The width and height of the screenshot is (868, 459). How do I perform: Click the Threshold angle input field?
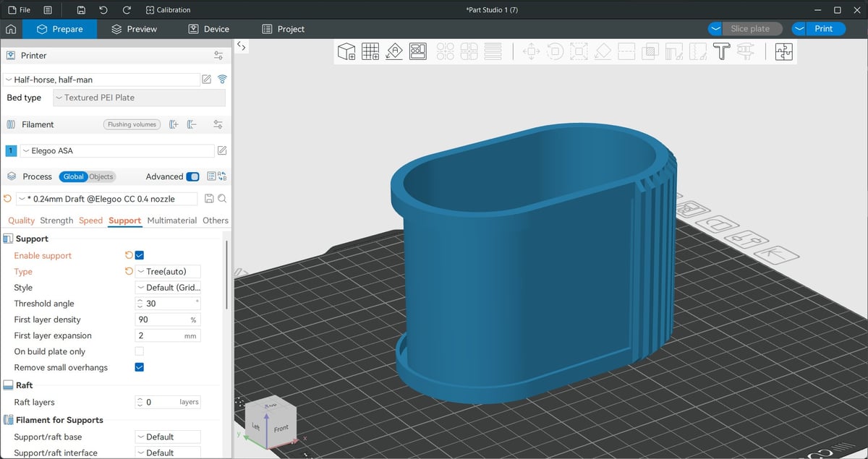click(x=168, y=304)
